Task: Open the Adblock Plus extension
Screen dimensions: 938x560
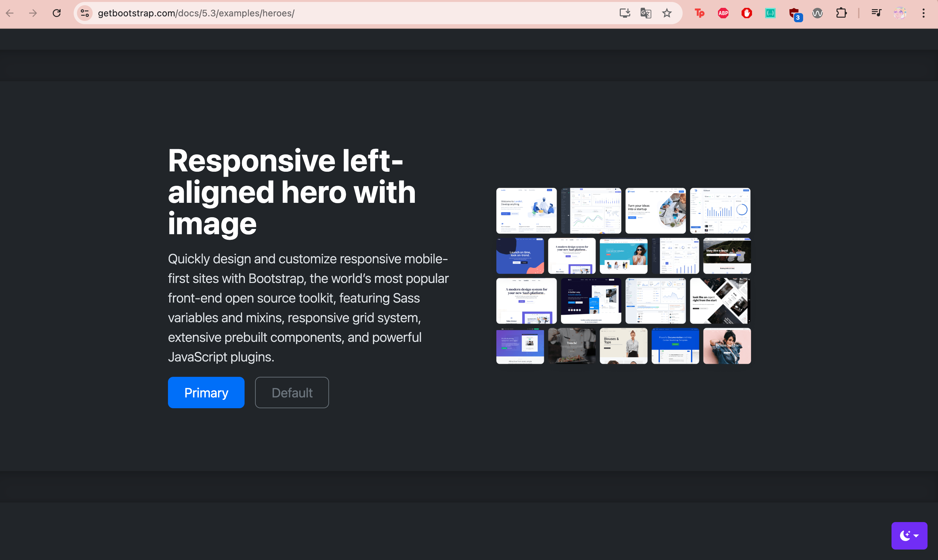Action: 723,13
